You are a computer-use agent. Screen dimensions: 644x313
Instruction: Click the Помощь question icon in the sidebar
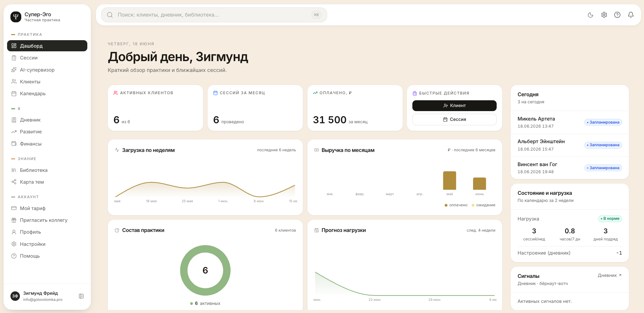click(x=14, y=256)
